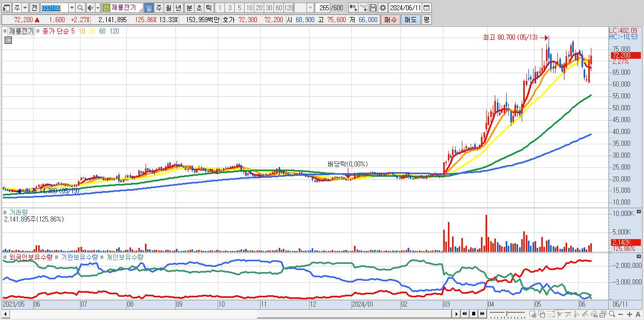
Task: Choose interval 30 button
Action: tap(269, 8)
